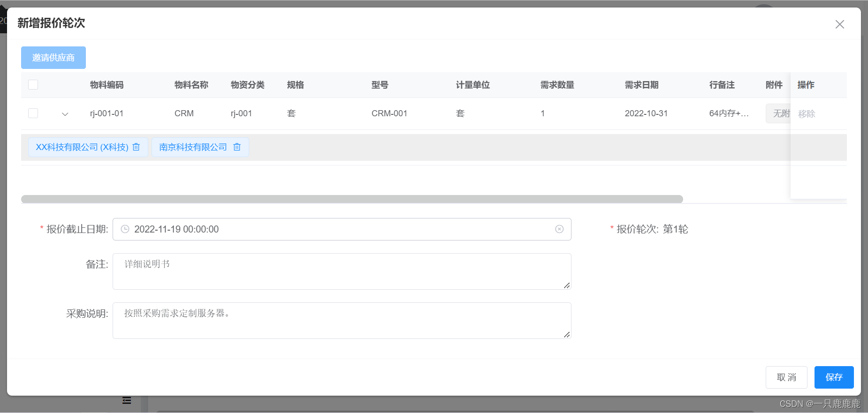Image resolution: width=868 pixels, height=413 pixels.
Task: Click the CRM material name cell
Action: [184, 113]
